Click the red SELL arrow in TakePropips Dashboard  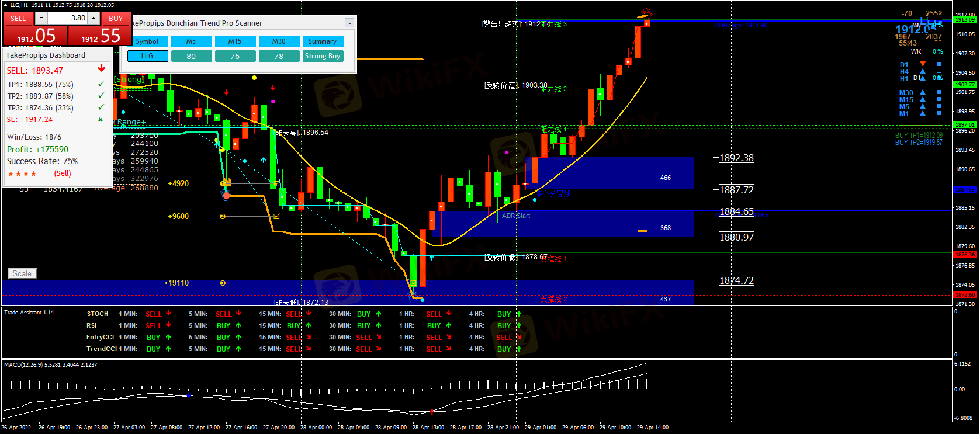click(x=101, y=69)
